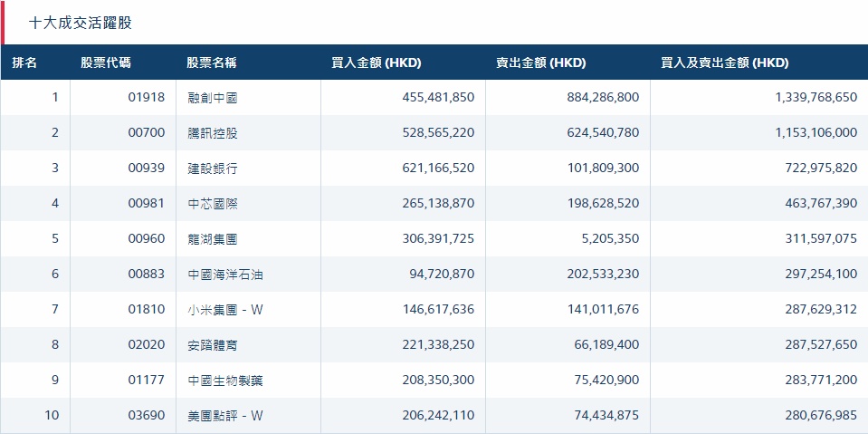Click the 賣出金額 (HKD) column header
The width and height of the screenshot is (868, 434).
540,63
